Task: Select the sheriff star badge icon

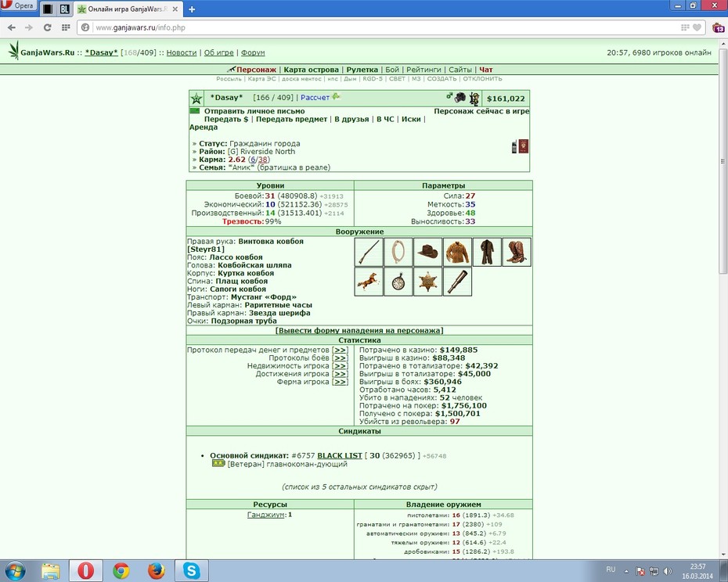Action: pyautogui.click(x=427, y=282)
